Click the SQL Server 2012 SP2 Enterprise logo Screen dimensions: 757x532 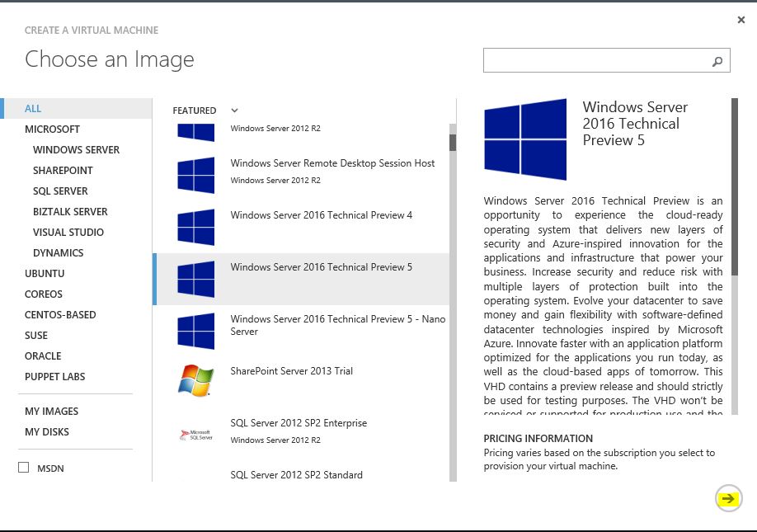(x=196, y=435)
